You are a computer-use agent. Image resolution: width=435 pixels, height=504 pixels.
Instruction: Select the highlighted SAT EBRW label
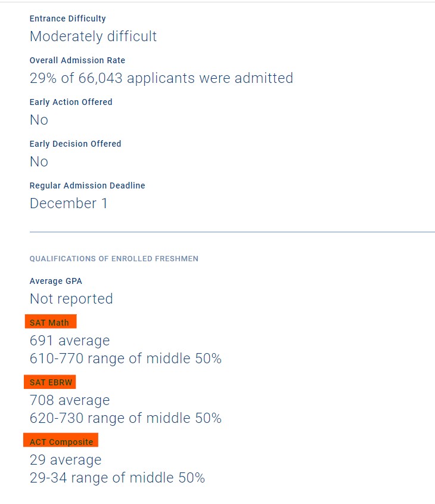(x=50, y=382)
